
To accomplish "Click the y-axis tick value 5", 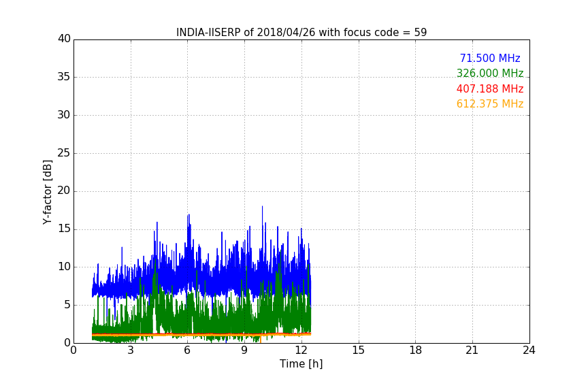I will 67,305.
